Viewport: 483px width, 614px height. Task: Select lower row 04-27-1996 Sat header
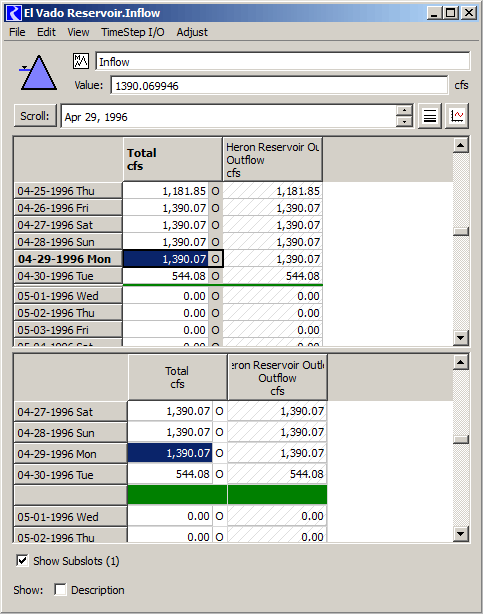[x=70, y=412]
